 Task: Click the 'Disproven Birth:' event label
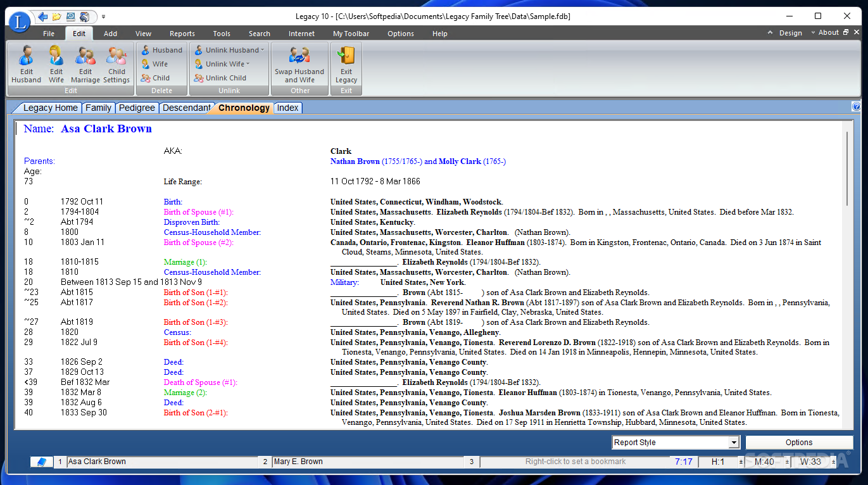tap(192, 222)
